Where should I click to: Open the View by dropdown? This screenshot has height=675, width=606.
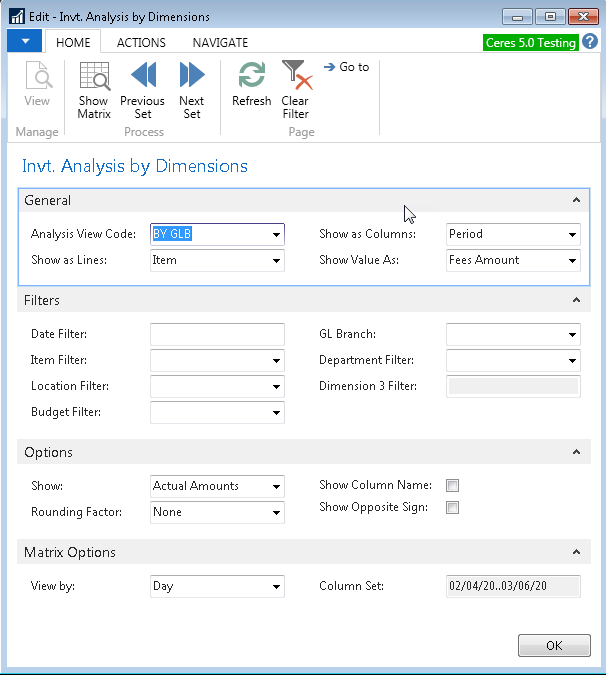tap(276, 587)
